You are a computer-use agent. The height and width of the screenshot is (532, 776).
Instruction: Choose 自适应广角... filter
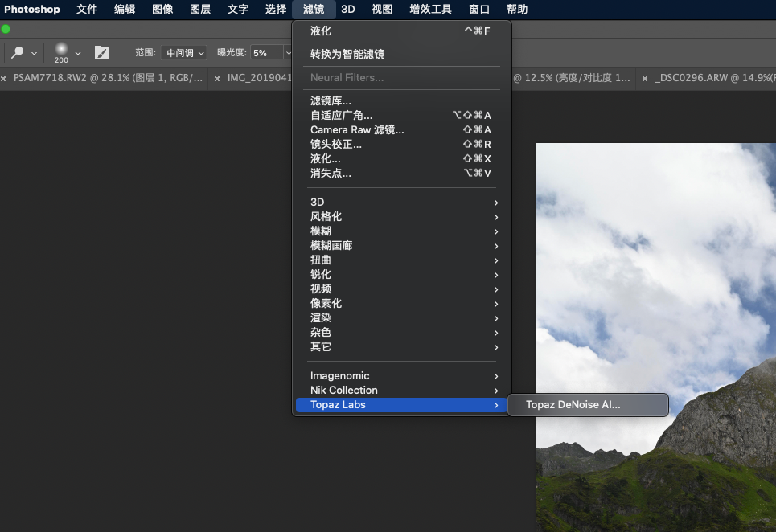[401, 115]
